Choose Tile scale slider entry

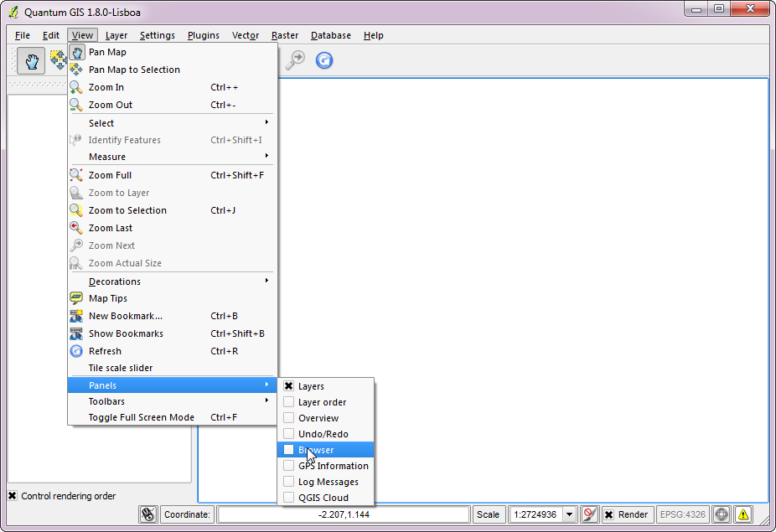[x=172, y=368]
